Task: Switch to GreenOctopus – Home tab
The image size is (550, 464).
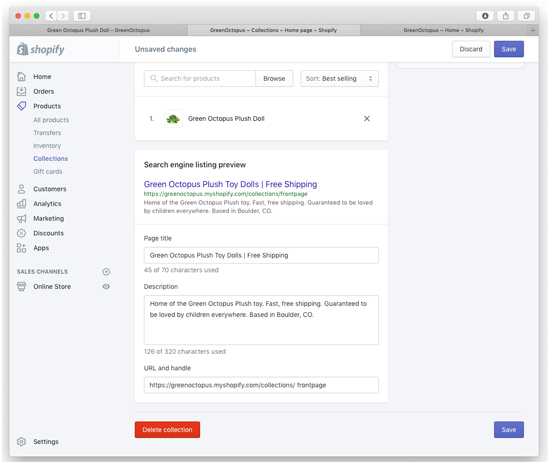Action: pyautogui.click(x=444, y=30)
